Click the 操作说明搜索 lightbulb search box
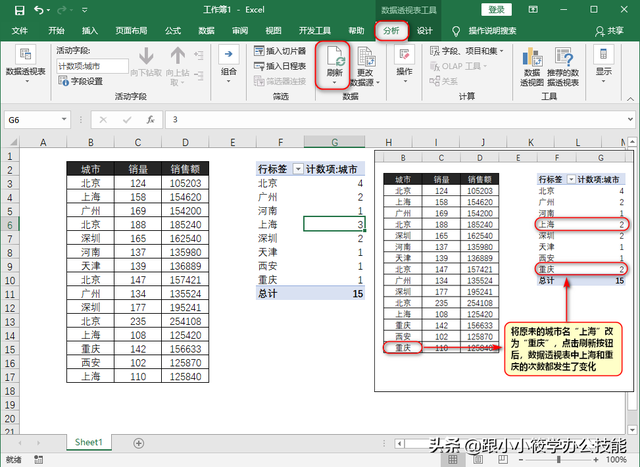640x467 pixels. [484, 31]
